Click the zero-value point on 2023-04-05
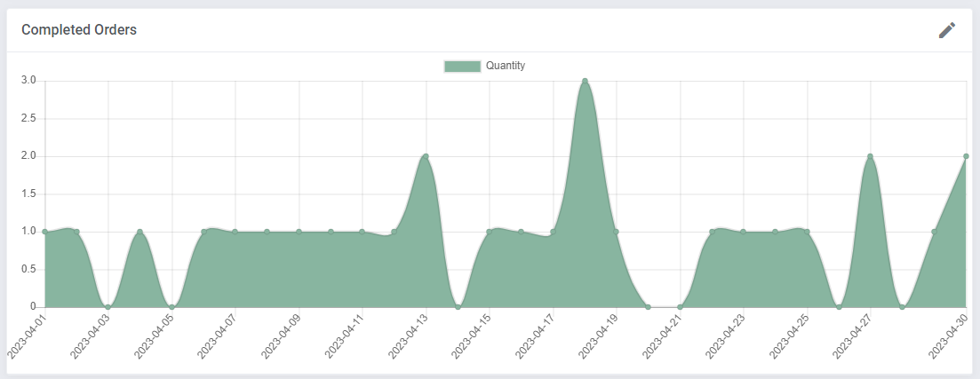Image resolution: width=980 pixels, height=379 pixels. pos(171,306)
